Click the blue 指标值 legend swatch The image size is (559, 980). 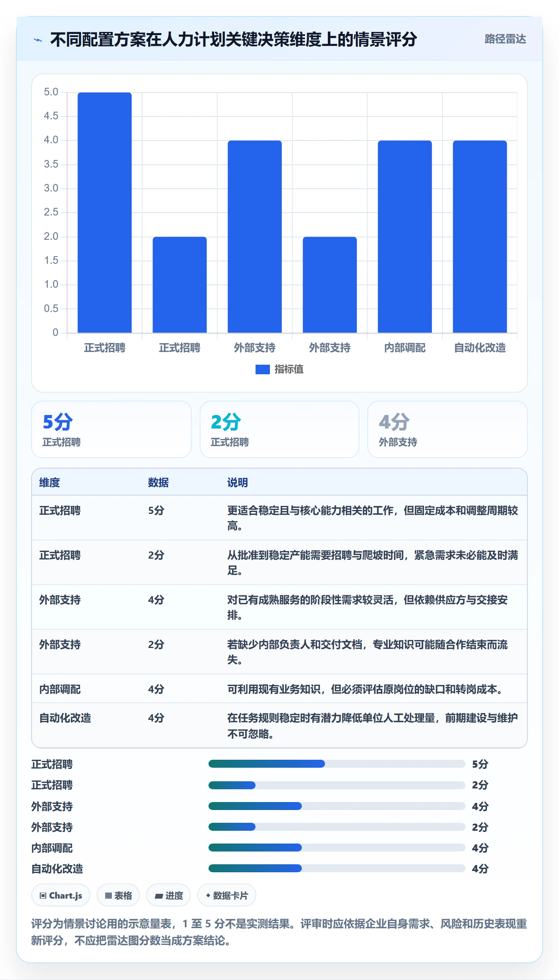coord(262,369)
